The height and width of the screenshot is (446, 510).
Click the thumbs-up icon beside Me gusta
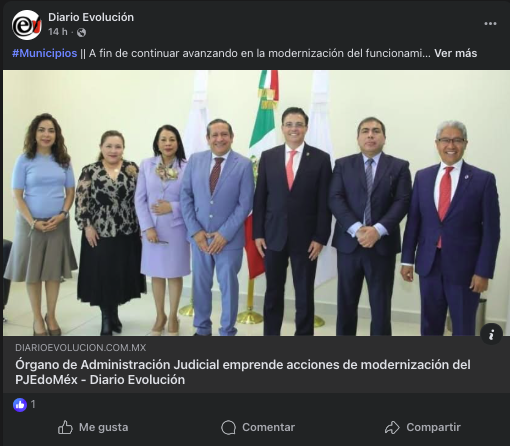(65, 427)
